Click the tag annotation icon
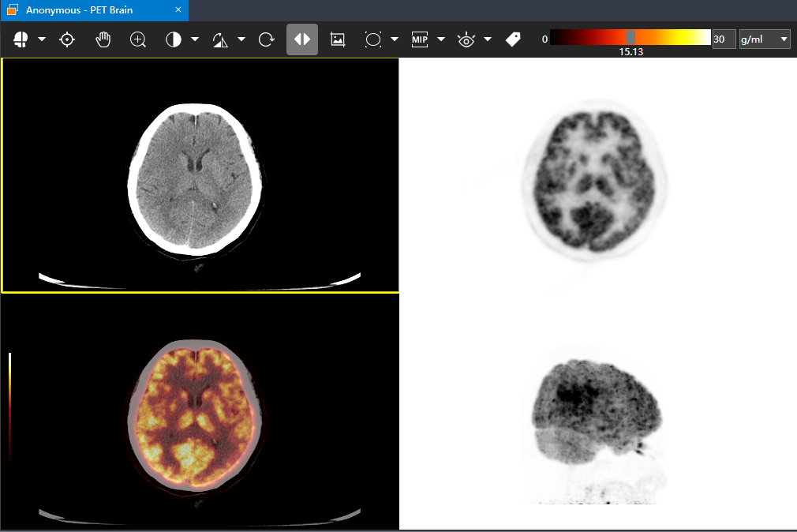Screen dimensions: 797x532 click(x=514, y=39)
